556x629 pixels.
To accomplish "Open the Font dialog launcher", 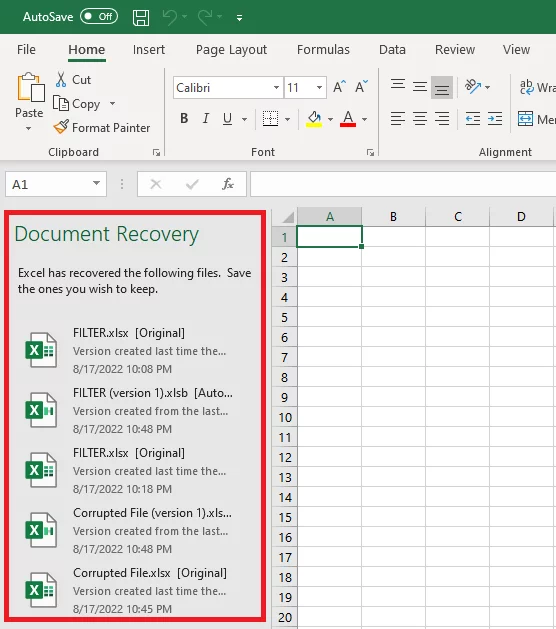I will [370, 152].
